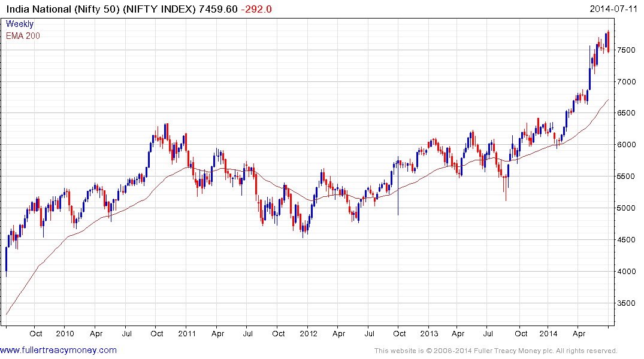644x359 pixels.
Task: Click the 2010 year label on time axis
Action: (x=65, y=333)
